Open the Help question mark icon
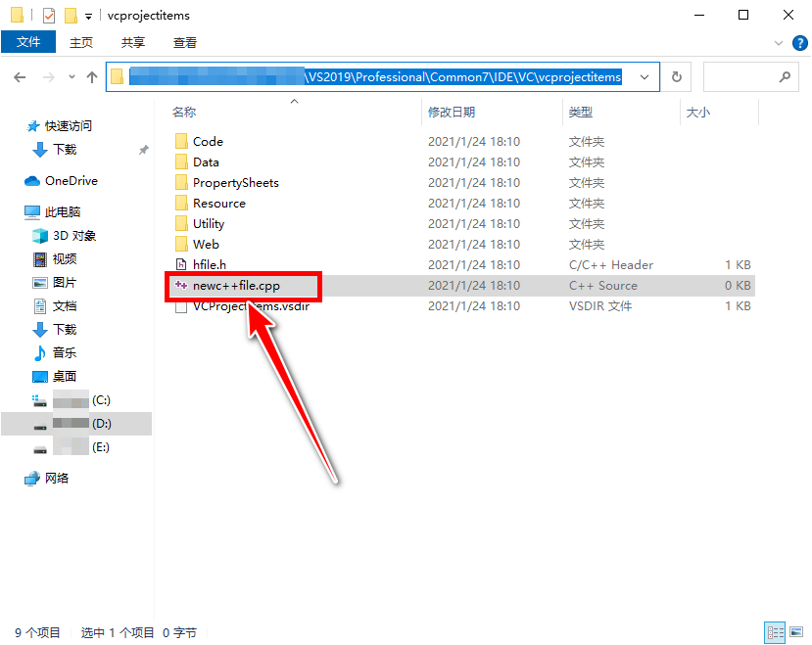The width and height of the screenshot is (812, 645). (x=798, y=43)
